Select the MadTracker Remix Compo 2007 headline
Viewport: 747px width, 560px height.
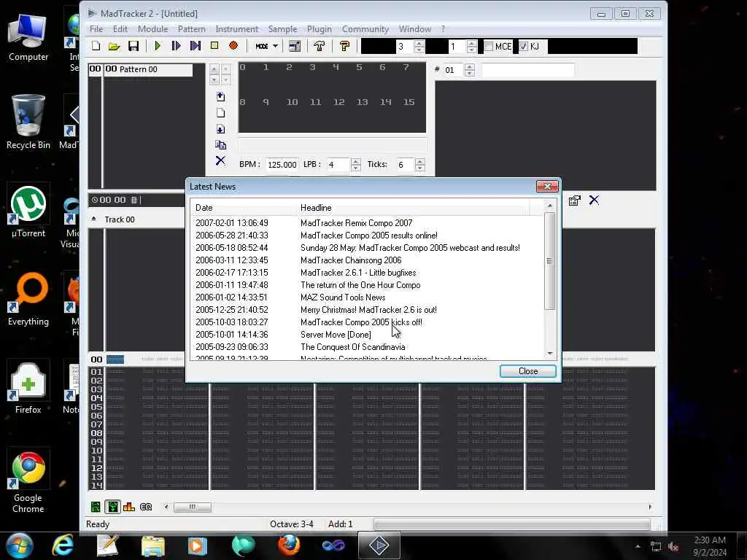356,223
